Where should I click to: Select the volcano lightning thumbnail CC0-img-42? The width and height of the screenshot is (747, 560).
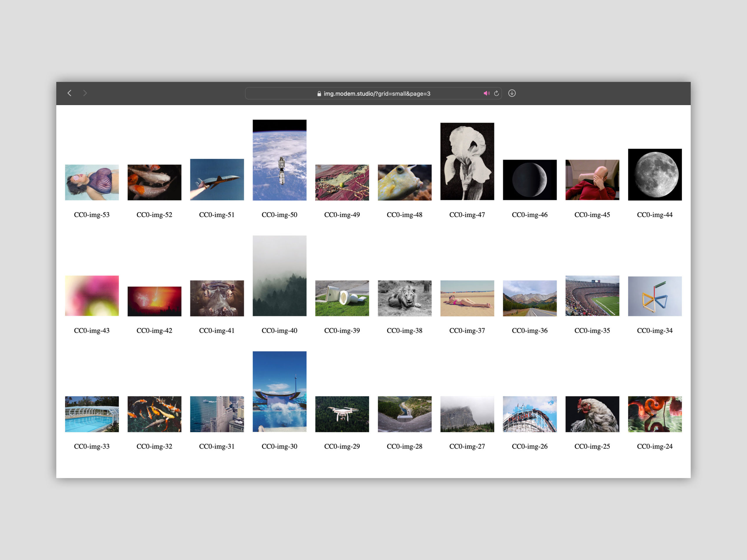pyautogui.click(x=154, y=301)
